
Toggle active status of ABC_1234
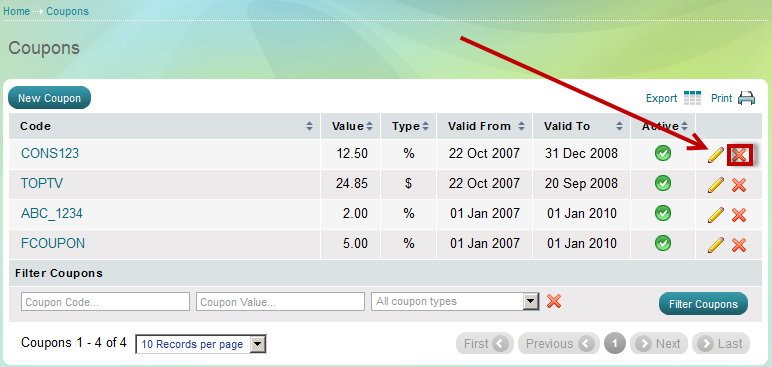[x=663, y=213]
